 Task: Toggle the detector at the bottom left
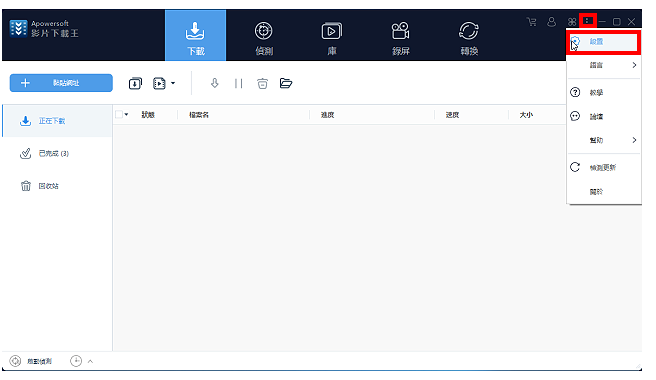pos(31,361)
